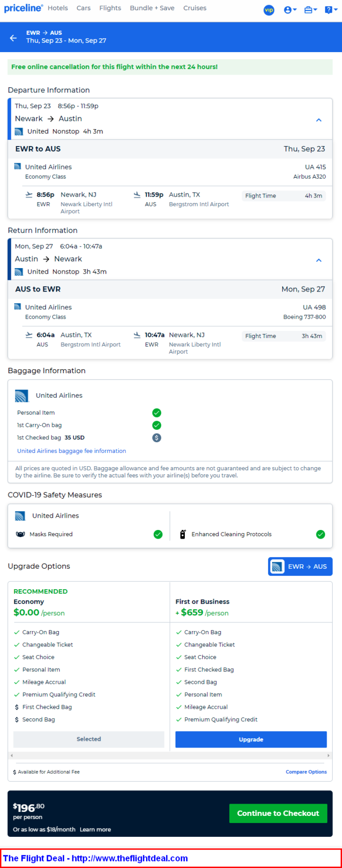Click the Masks Required green checkmark
The height and width of the screenshot is (868, 342).
click(x=158, y=535)
